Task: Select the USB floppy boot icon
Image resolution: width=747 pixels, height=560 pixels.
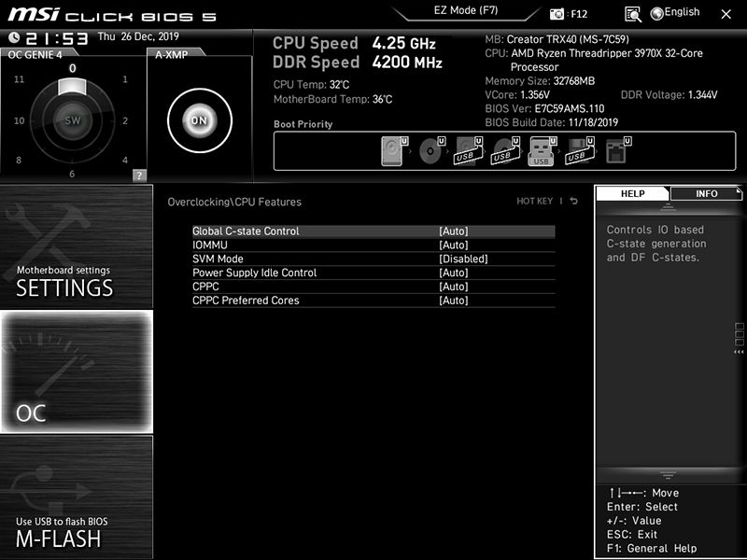Action: pos(580,151)
